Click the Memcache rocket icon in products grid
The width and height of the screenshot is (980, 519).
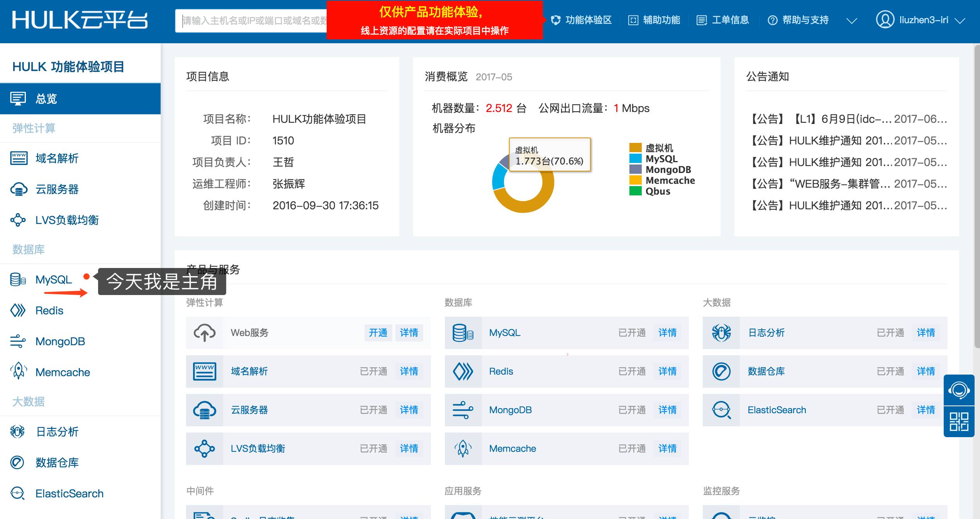coord(463,449)
